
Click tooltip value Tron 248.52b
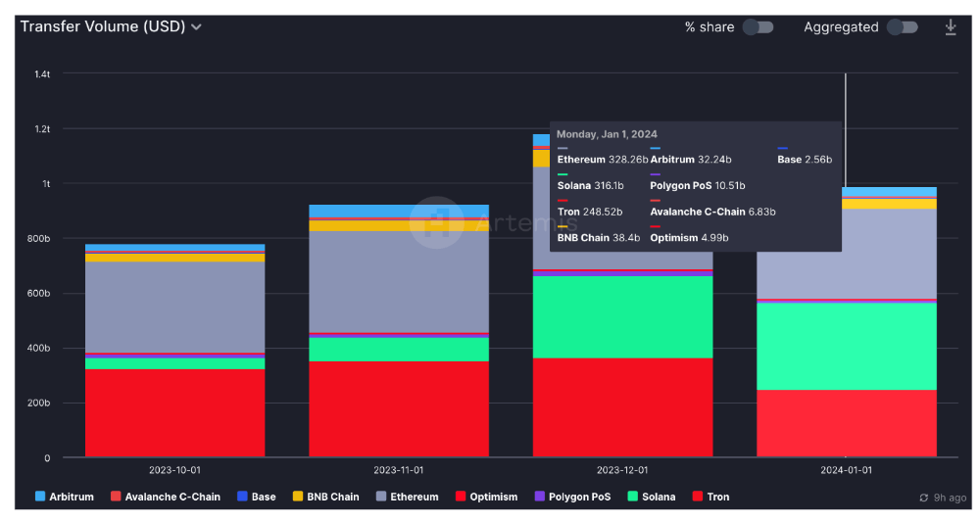pos(590,212)
